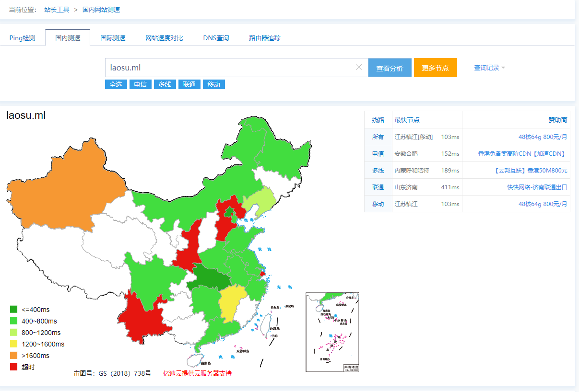The height and width of the screenshot is (392, 579).
Task: Open sponsor link 快快网络-济南联通出口
Action: [537, 187]
